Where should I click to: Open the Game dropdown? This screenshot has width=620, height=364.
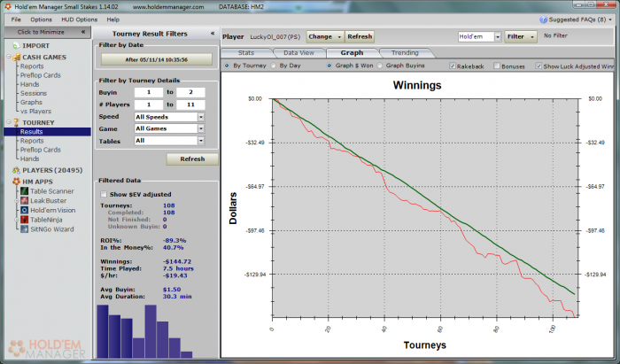tap(201, 128)
